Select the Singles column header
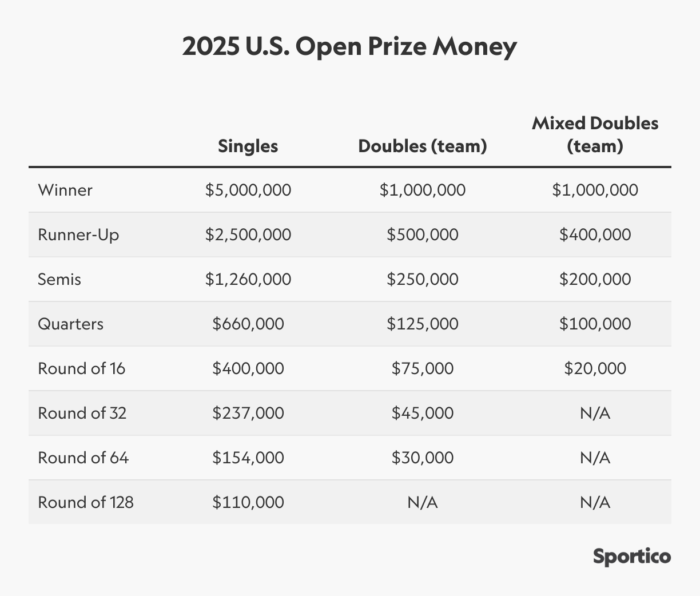 click(248, 146)
